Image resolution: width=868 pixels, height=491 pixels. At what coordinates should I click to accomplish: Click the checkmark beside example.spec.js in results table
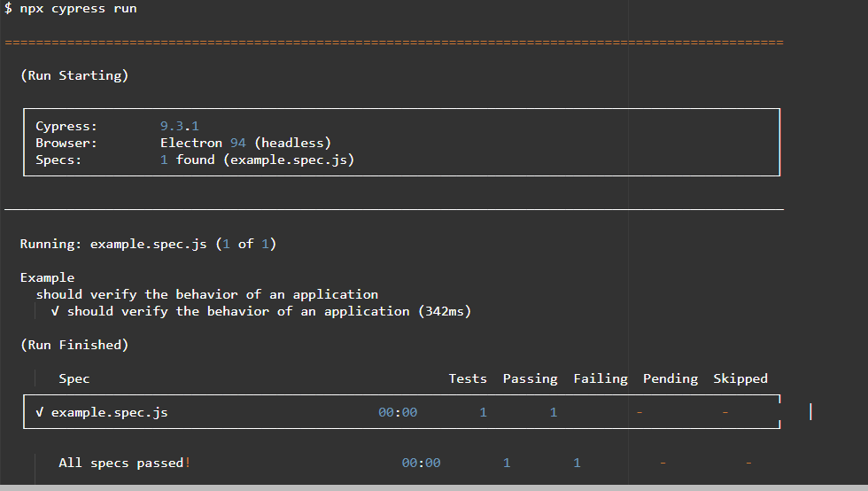click(x=40, y=412)
